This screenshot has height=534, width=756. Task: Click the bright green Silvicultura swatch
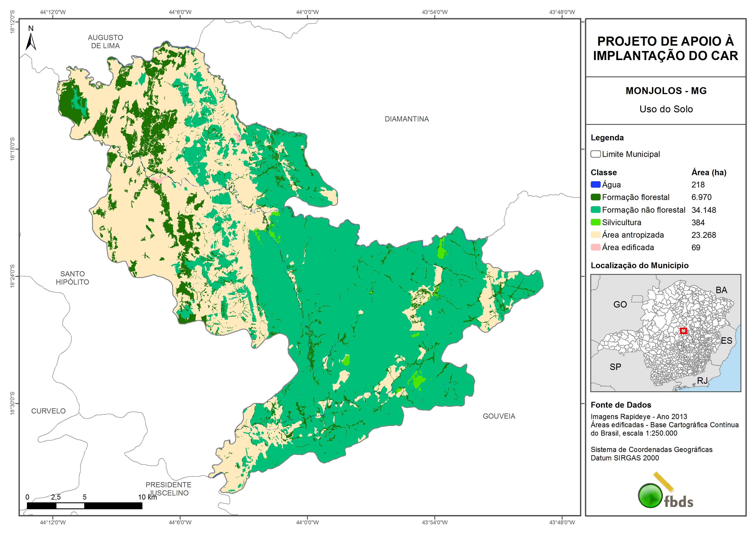(x=595, y=222)
